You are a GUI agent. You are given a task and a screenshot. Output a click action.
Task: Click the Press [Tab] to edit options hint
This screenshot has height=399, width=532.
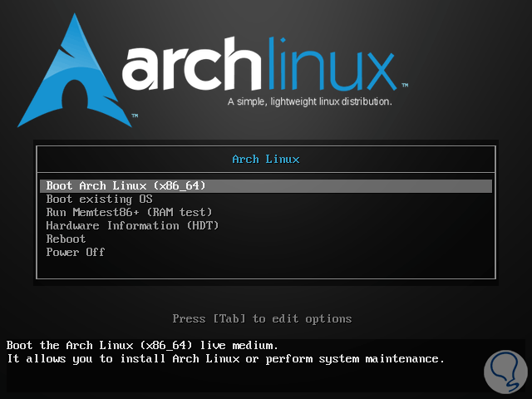point(262,318)
